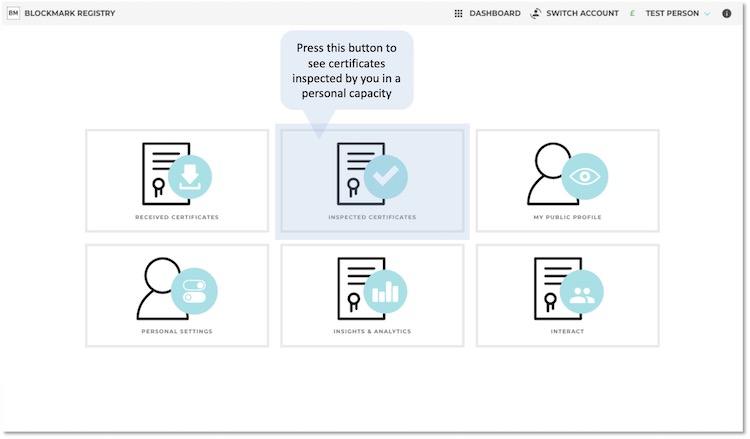Open the Dashboard menu item
Image resolution: width=750 pixels, height=439 pixels.
point(494,13)
